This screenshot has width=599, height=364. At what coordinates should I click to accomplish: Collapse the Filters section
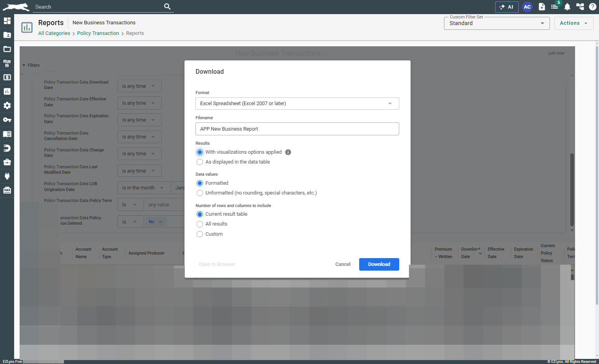31,65
